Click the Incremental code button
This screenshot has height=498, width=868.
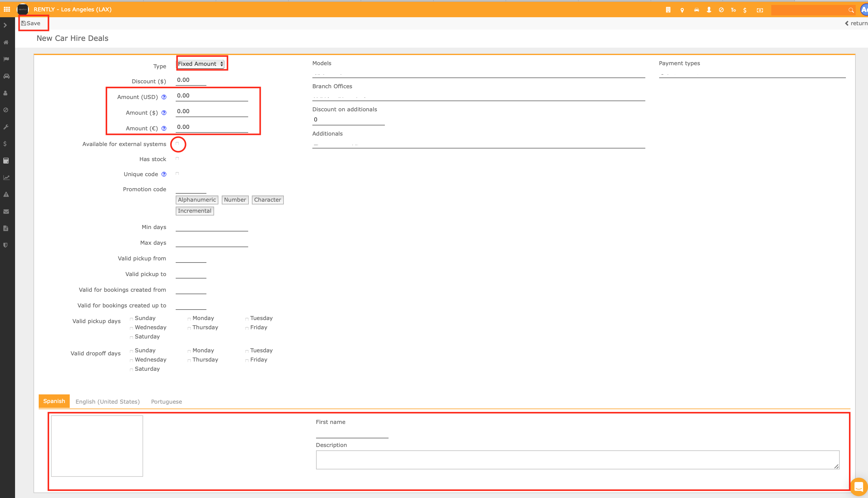[x=195, y=211]
